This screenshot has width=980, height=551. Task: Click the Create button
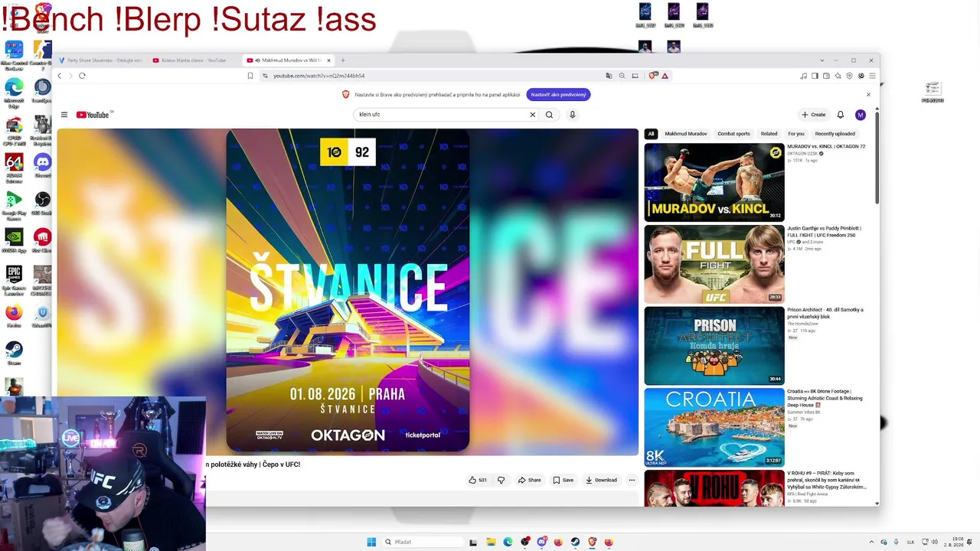[x=813, y=115]
